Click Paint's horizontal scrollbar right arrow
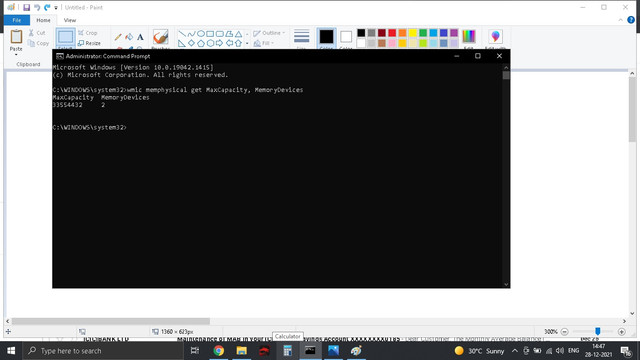The image size is (640, 360). click(624, 321)
